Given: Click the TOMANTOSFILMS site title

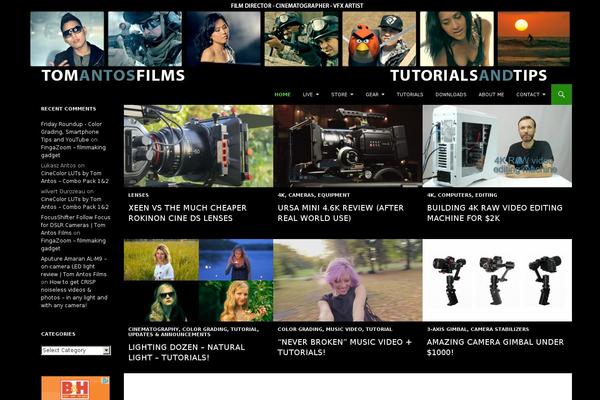Looking at the screenshot, I should click(x=113, y=75).
